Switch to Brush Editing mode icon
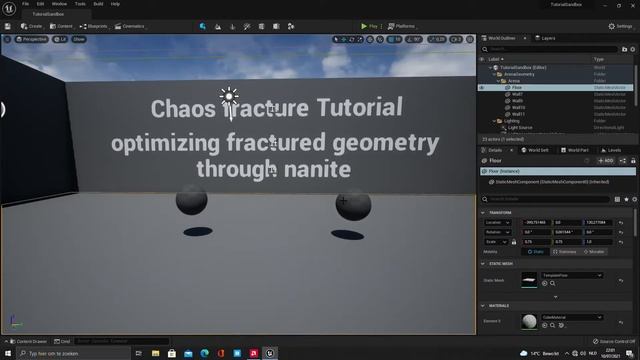This screenshot has width=640, height=360. point(291,27)
